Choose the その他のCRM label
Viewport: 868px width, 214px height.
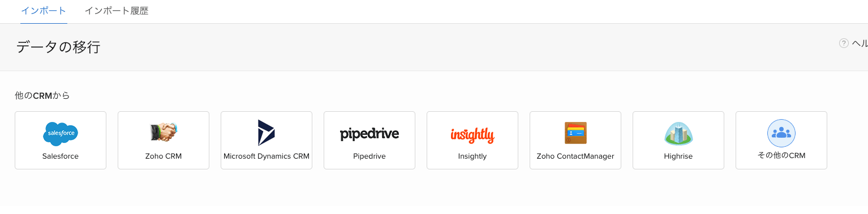[x=781, y=155]
